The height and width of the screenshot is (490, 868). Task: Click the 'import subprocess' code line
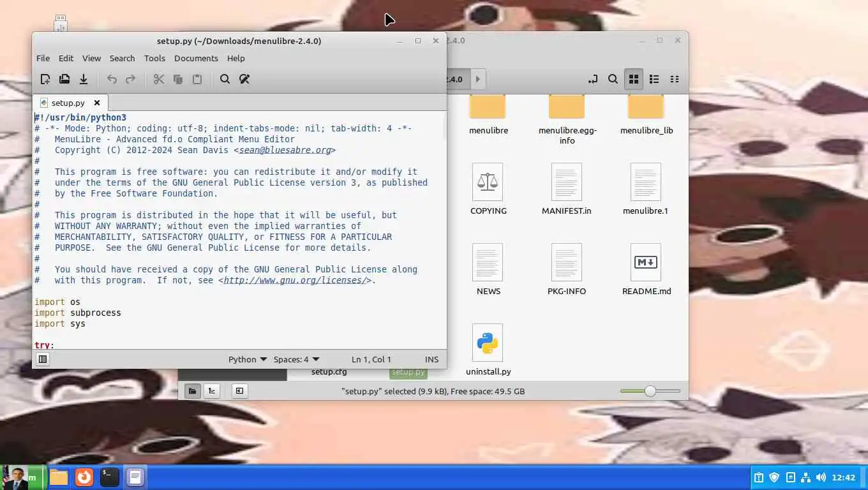coord(77,313)
